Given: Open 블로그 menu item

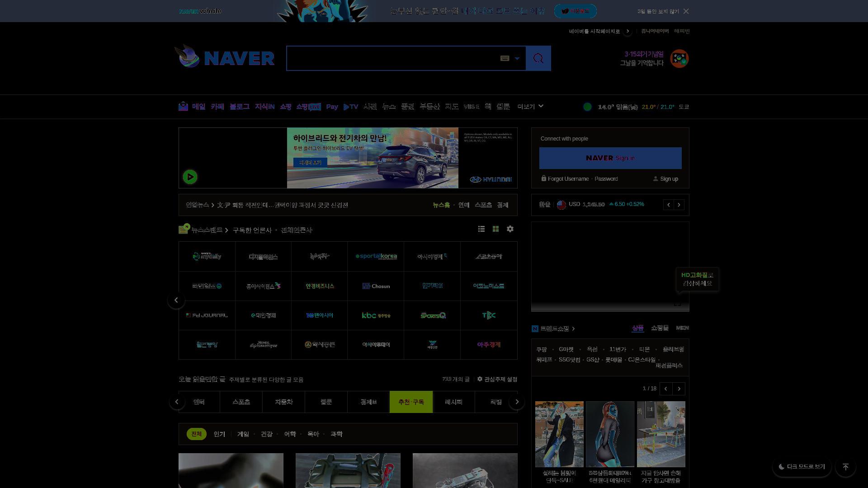Looking at the screenshot, I should tap(240, 107).
